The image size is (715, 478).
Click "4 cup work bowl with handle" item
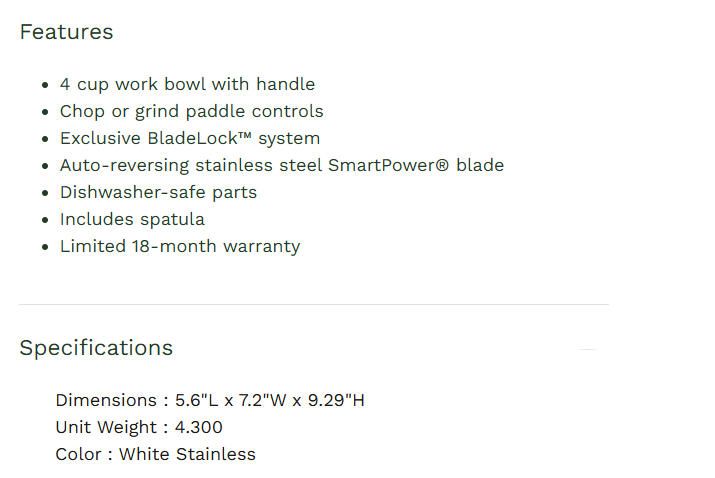pyautogui.click(x=187, y=84)
